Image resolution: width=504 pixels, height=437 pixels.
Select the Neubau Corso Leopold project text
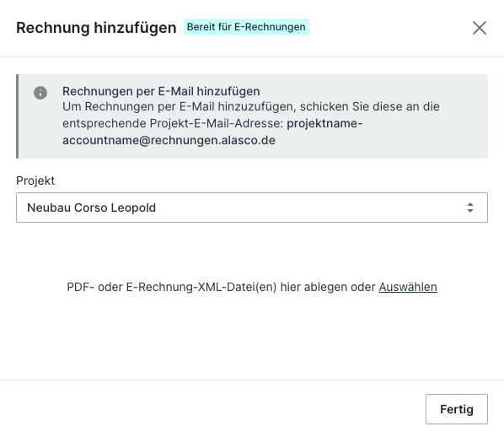(91, 208)
